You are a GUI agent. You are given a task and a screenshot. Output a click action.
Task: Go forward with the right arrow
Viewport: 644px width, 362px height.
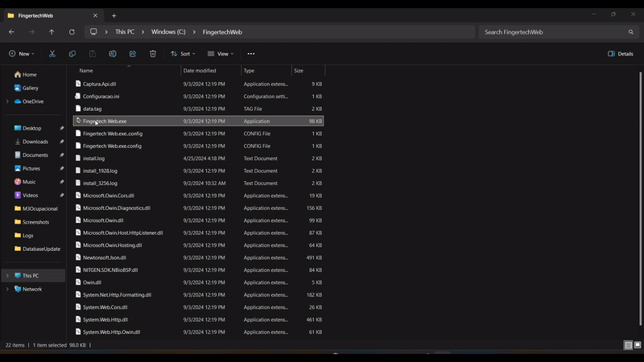31,32
